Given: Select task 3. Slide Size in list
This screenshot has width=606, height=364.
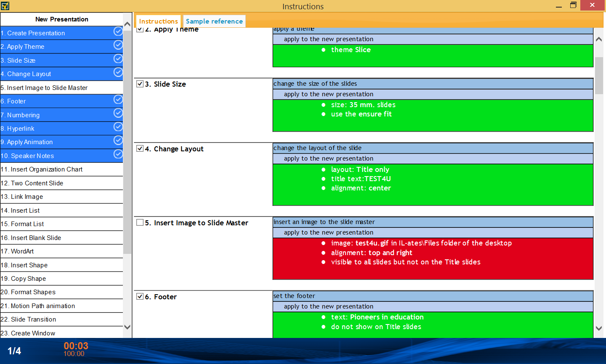Looking at the screenshot, I should coord(61,60).
